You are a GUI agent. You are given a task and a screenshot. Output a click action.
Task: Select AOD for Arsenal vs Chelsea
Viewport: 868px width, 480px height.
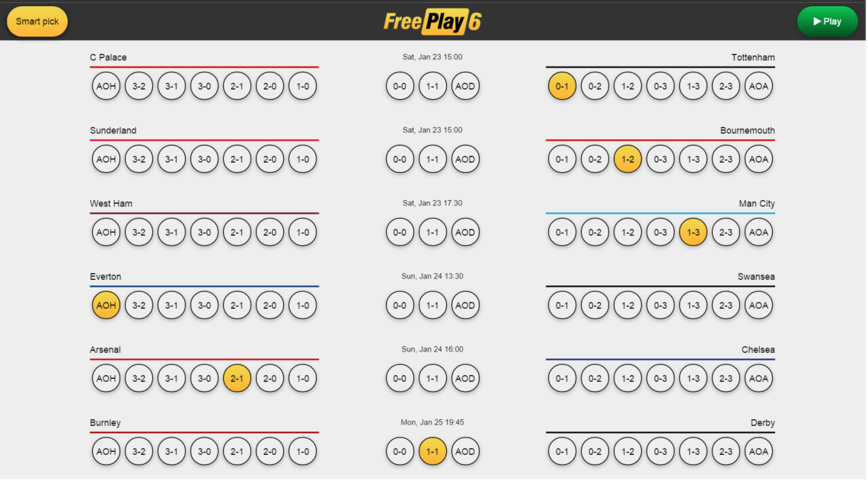point(465,378)
